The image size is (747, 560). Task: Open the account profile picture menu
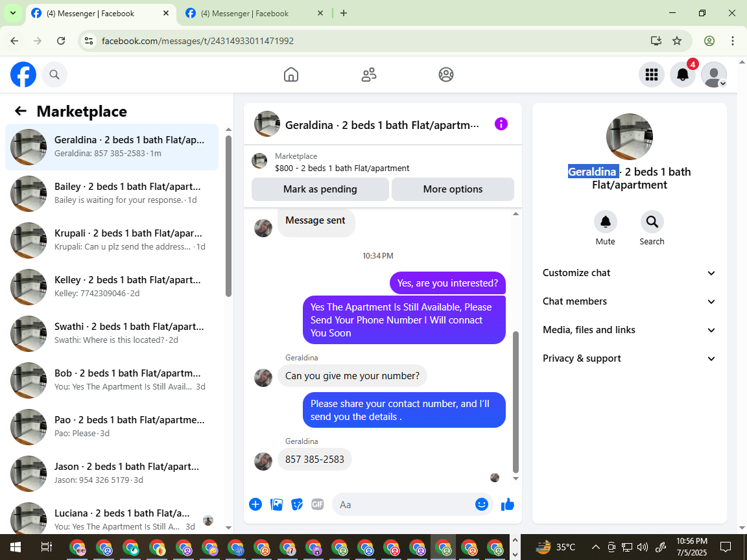714,75
